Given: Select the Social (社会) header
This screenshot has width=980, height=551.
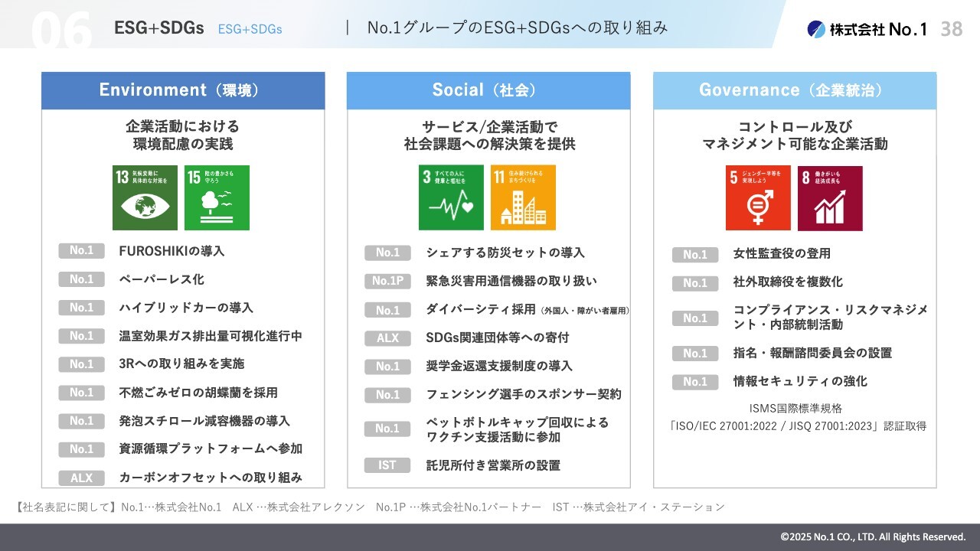Looking at the screenshot, I should point(488,90).
